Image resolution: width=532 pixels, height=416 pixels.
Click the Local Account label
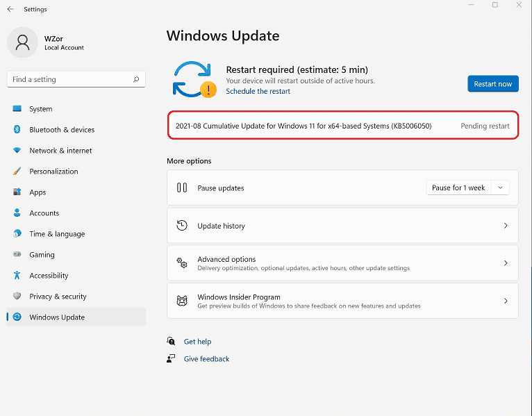pos(64,48)
